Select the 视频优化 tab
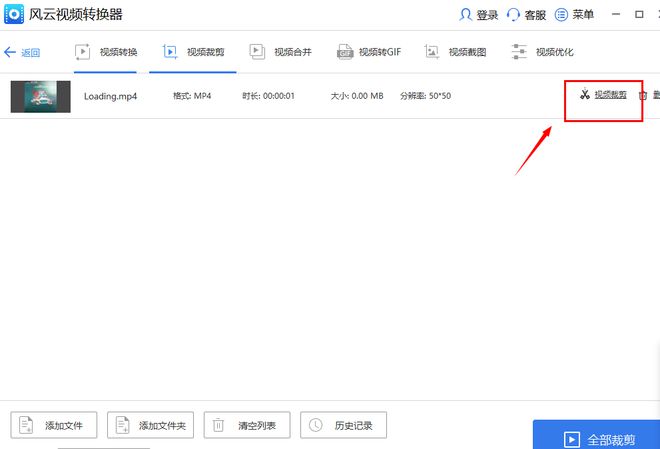The image size is (660, 449). 542,52
